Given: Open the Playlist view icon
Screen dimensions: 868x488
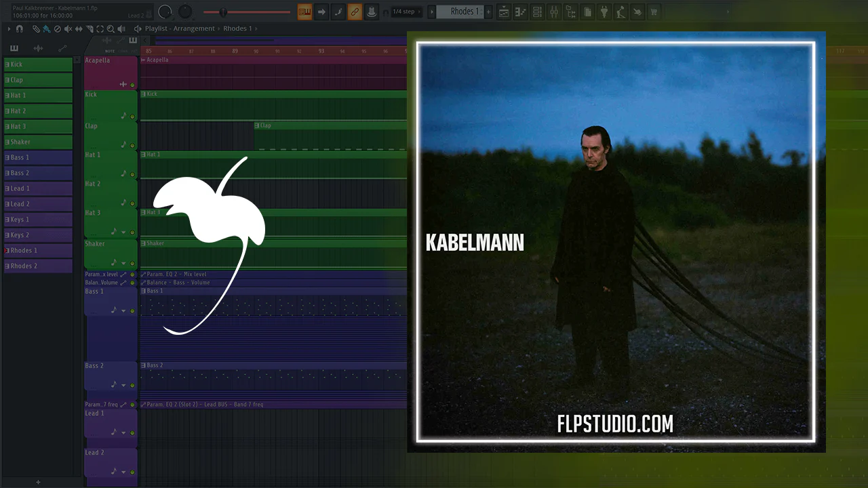Looking at the screenshot, I should 504,12.
